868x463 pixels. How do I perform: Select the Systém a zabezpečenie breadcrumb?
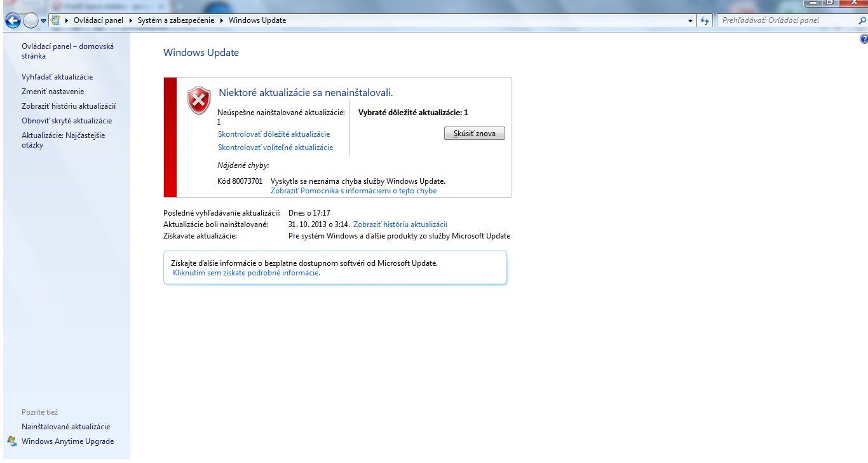pyautogui.click(x=177, y=20)
